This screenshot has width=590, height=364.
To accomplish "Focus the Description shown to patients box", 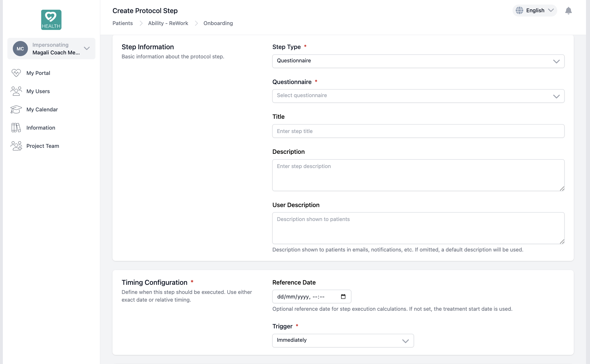I will (x=418, y=228).
